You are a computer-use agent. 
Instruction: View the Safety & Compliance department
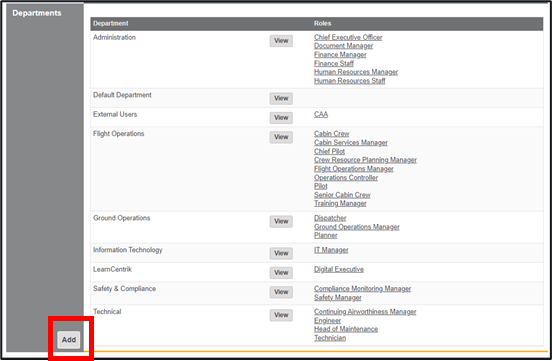(281, 292)
